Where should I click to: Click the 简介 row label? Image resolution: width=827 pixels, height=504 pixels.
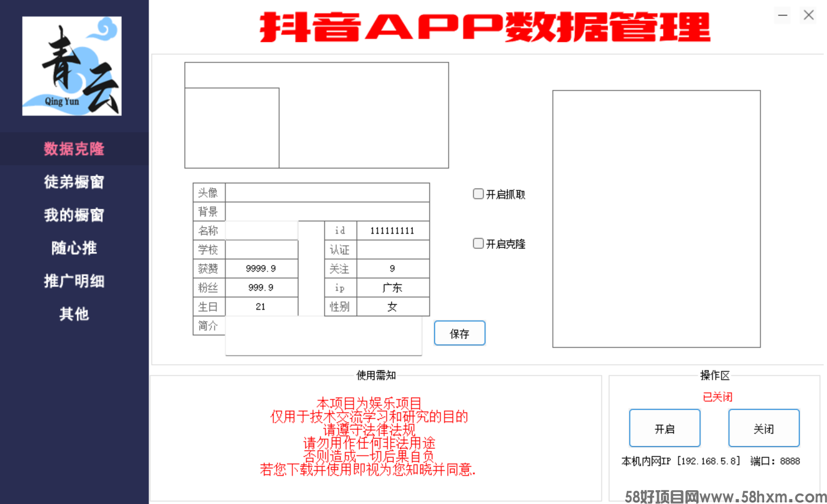[208, 326]
